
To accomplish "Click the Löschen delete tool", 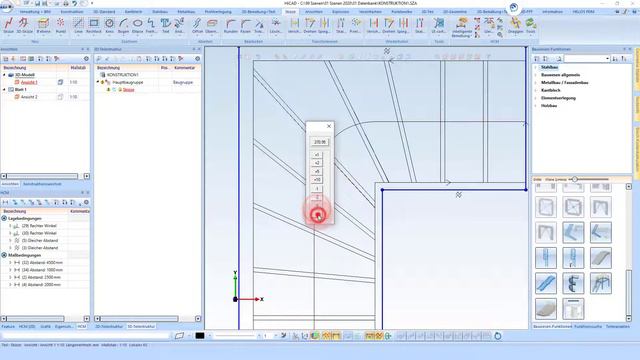I will click(x=276, y=25).
